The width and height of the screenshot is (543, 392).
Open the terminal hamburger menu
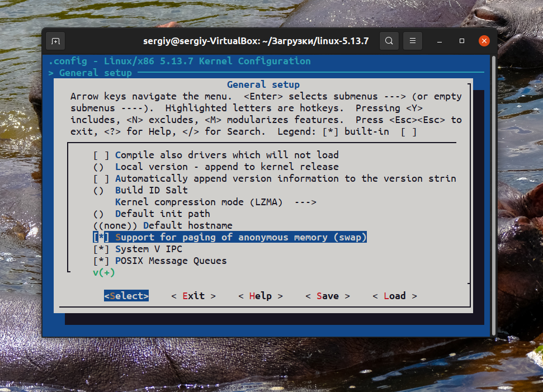click(413, 41)
